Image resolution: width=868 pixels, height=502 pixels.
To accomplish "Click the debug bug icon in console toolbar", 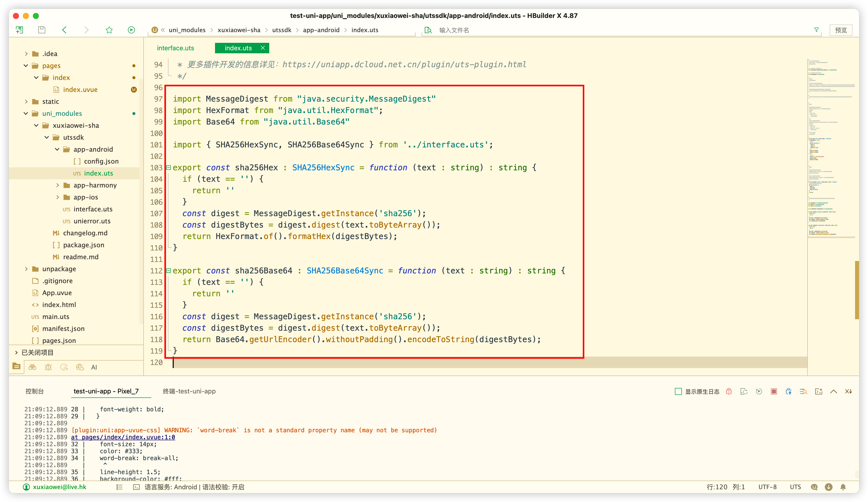I will point(729,391).
